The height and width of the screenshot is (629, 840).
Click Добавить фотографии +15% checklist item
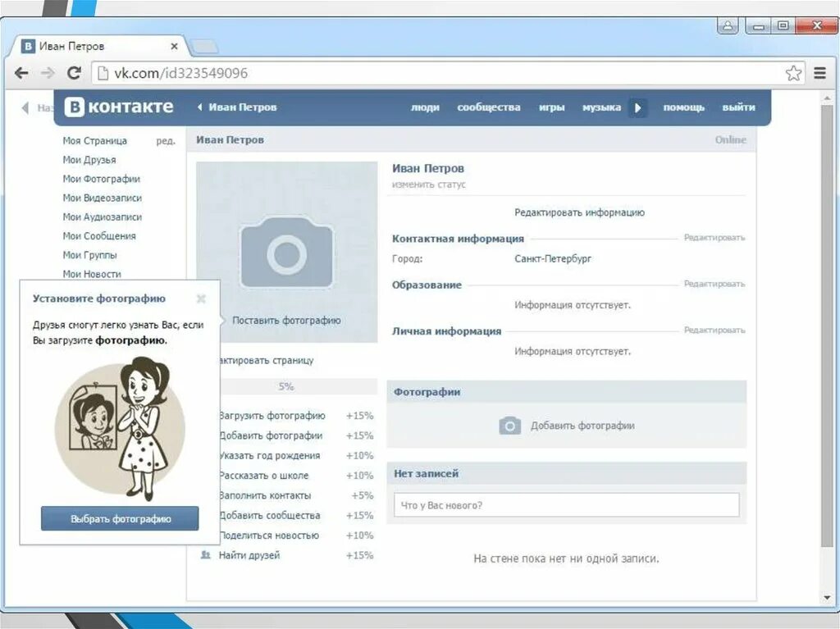[x=295, y=435]
